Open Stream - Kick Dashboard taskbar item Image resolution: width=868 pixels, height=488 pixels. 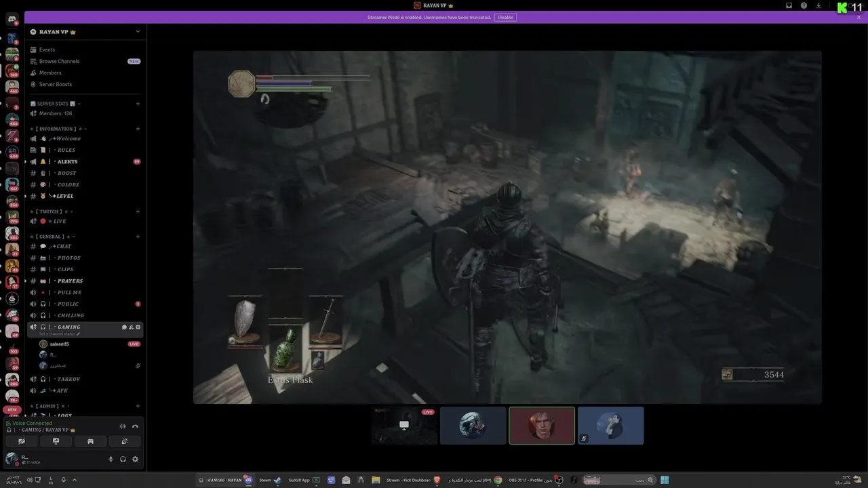[x=413, y=480]
